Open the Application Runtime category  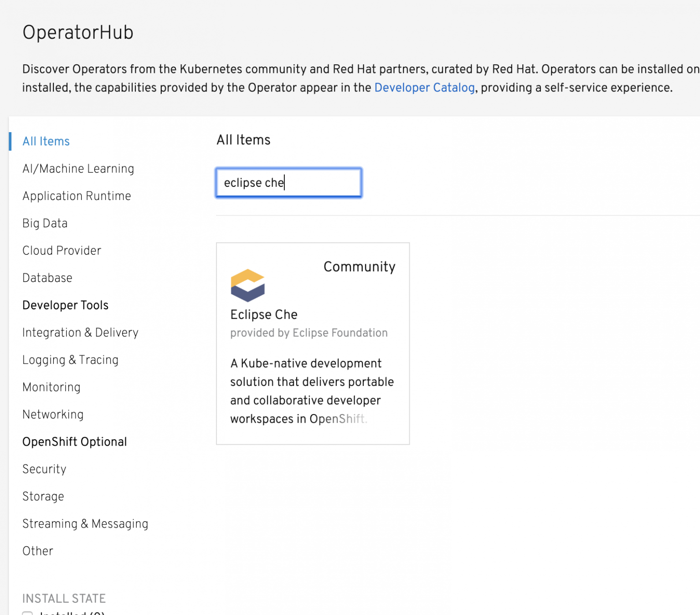76,196
